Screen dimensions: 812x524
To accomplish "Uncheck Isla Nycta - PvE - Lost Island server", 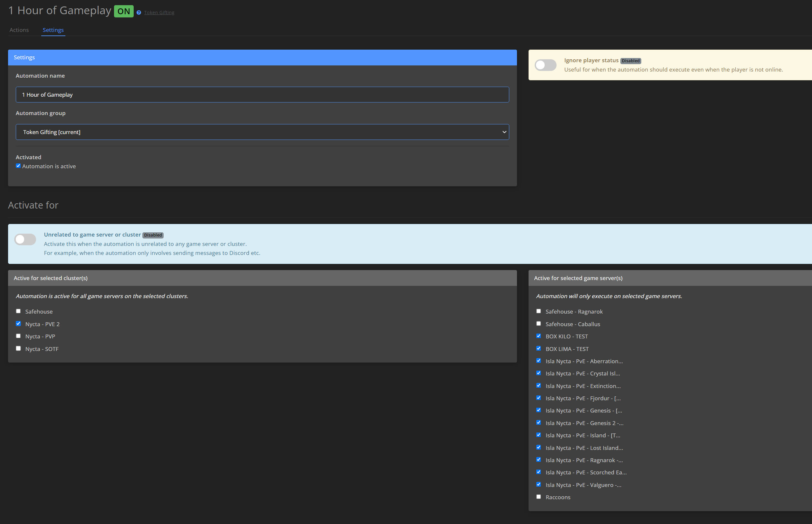I will [x=539, y=447].
